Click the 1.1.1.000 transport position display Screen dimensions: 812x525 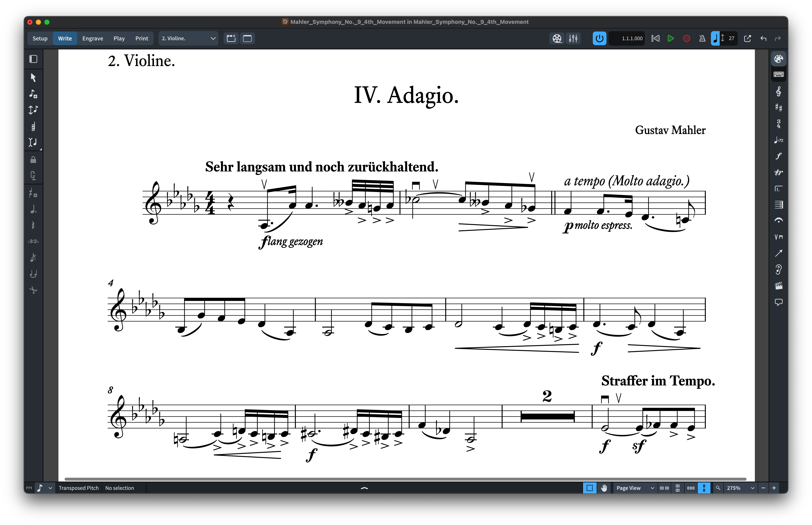627,39
